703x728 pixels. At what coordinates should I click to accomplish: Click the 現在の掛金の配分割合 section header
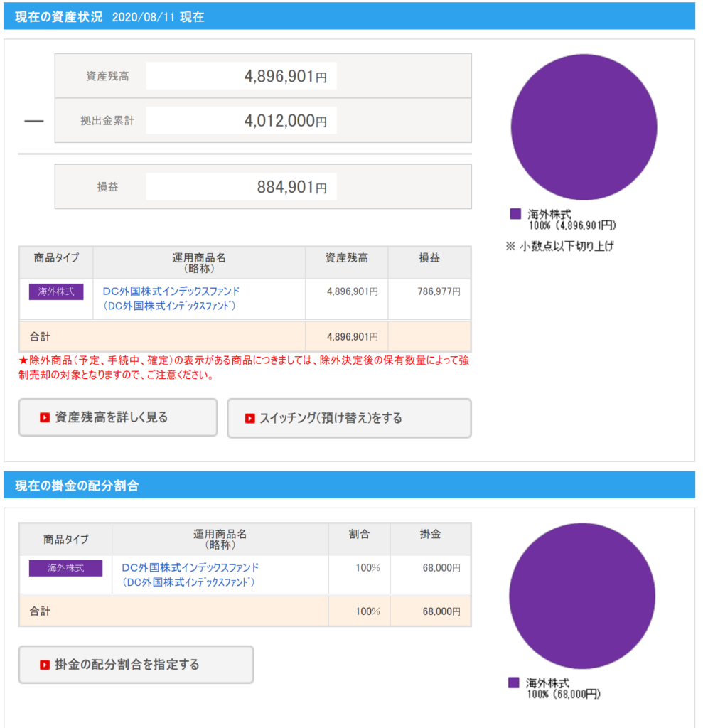pos(77,486)
